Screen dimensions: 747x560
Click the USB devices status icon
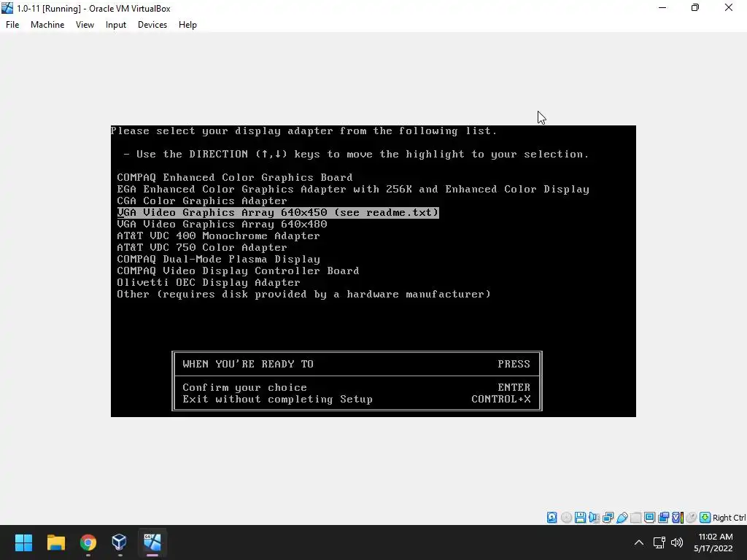coord(622,518)
